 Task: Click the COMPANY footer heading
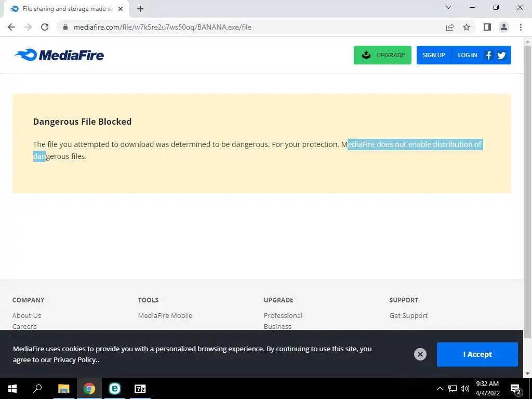[28, 300]
